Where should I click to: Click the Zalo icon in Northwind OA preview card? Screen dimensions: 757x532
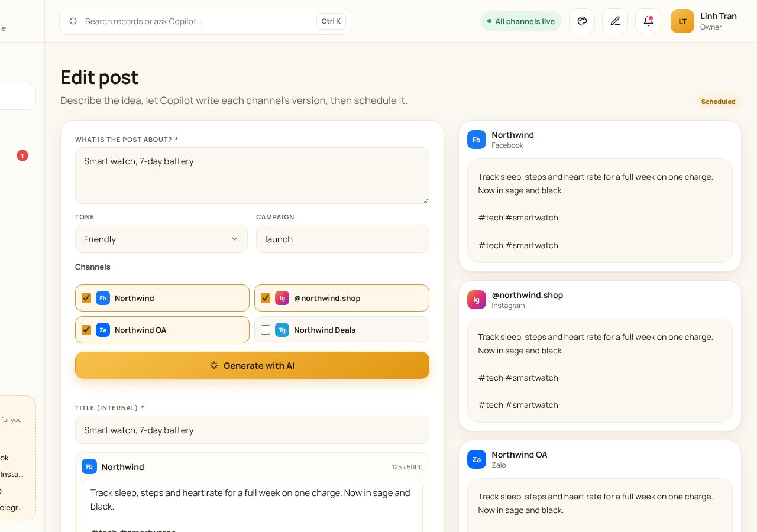pyautogui.click(x=477, y=459)
